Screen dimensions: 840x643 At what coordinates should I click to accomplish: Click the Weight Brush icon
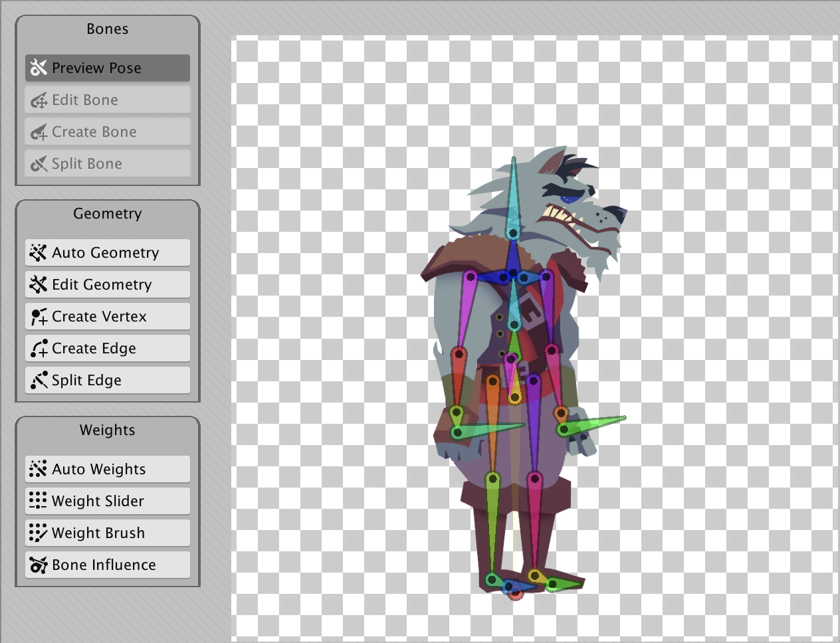(x=39, y=533)
